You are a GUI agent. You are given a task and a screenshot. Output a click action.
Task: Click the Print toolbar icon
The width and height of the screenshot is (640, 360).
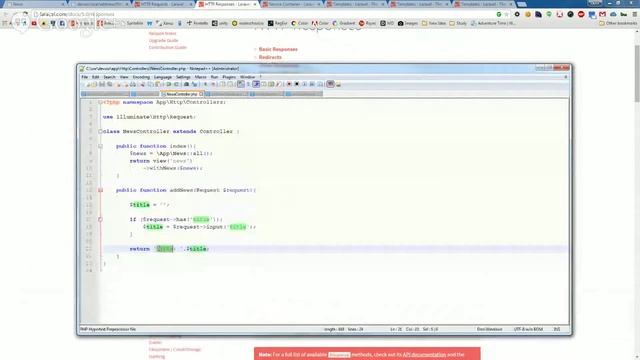pyautogui.click(x=133, y=84)
